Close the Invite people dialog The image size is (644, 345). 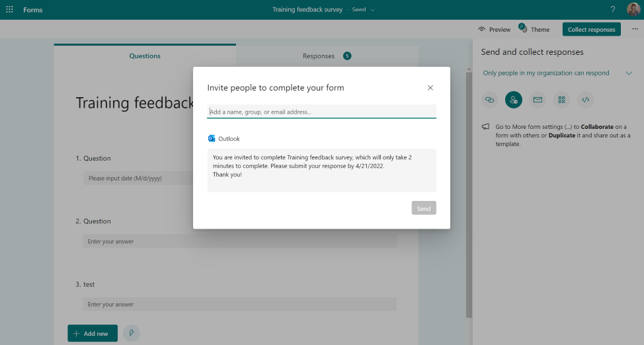click(430, 87)
